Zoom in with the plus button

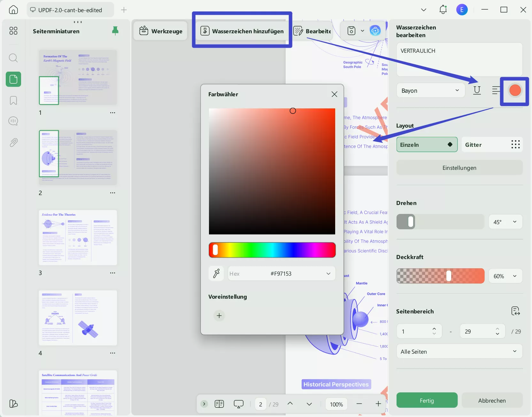coord(378,404)
